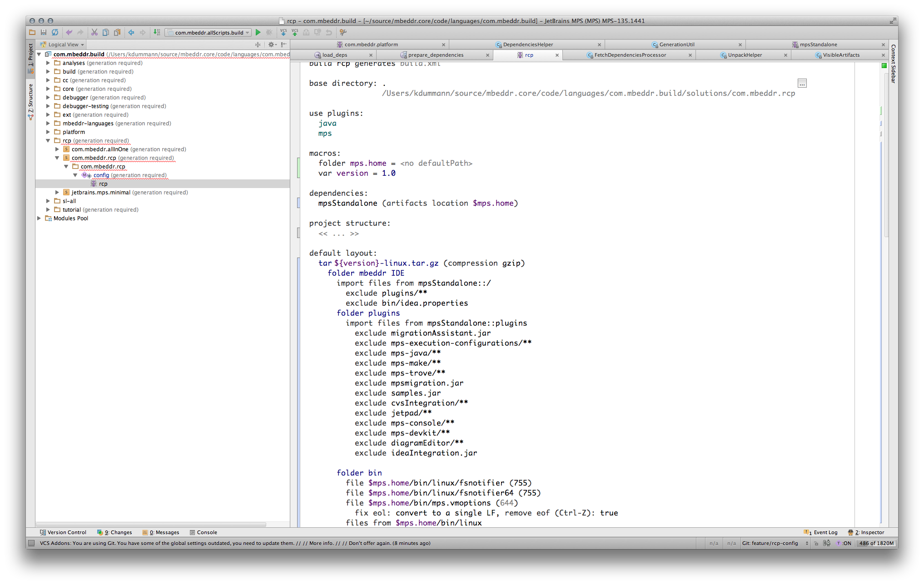The height and width of the screenshot is (585, 924).
Task: Click the hector inspection icon in status bar
Action: coord(827,543)
